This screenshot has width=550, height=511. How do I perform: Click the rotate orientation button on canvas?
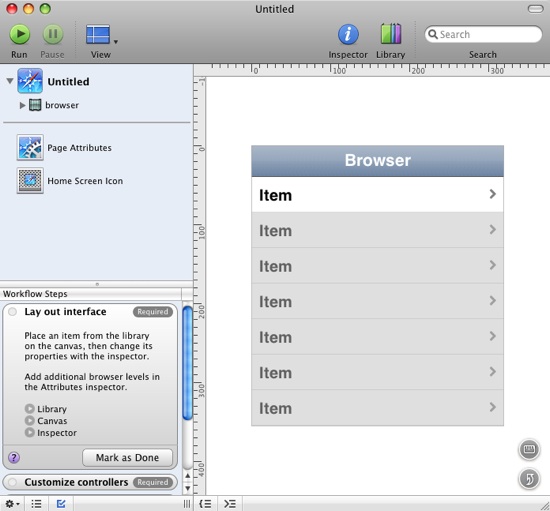click(529, 479)
